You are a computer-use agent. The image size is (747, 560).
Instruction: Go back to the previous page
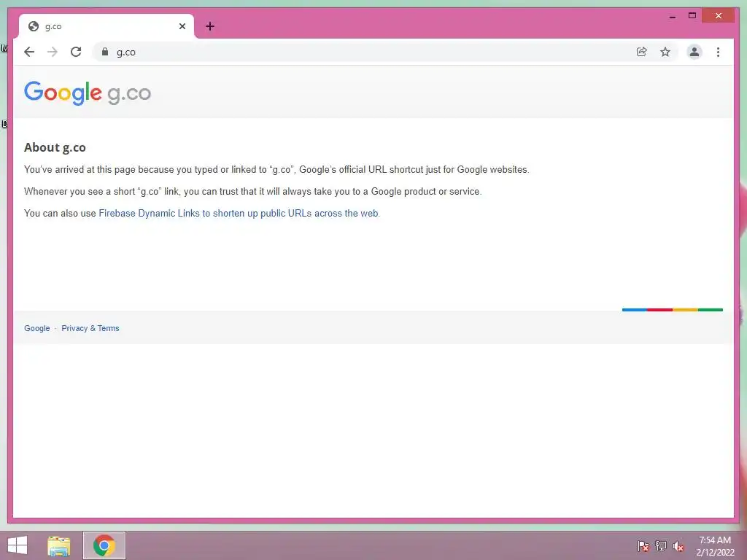(29, 52)
